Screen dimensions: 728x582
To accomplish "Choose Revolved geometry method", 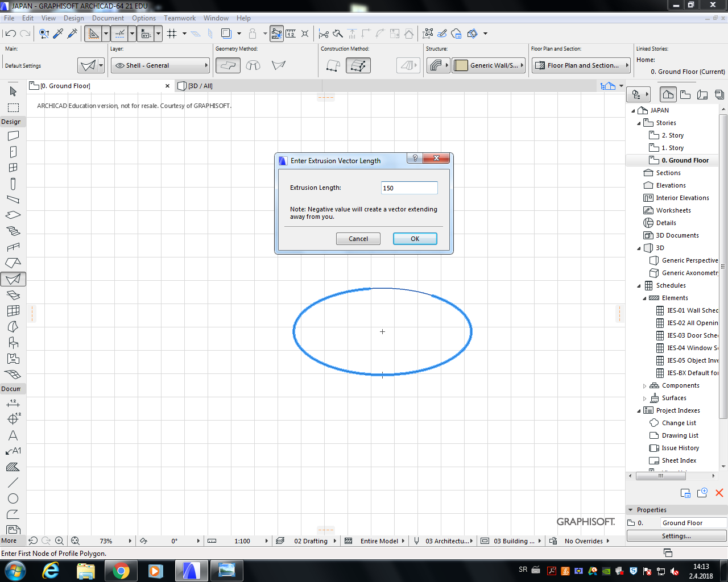I will pos(253,65).
